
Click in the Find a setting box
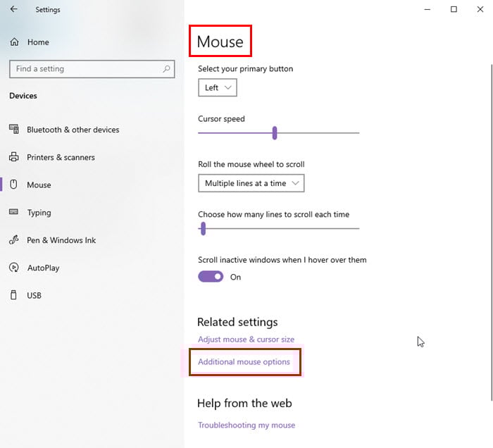[92, 69]
